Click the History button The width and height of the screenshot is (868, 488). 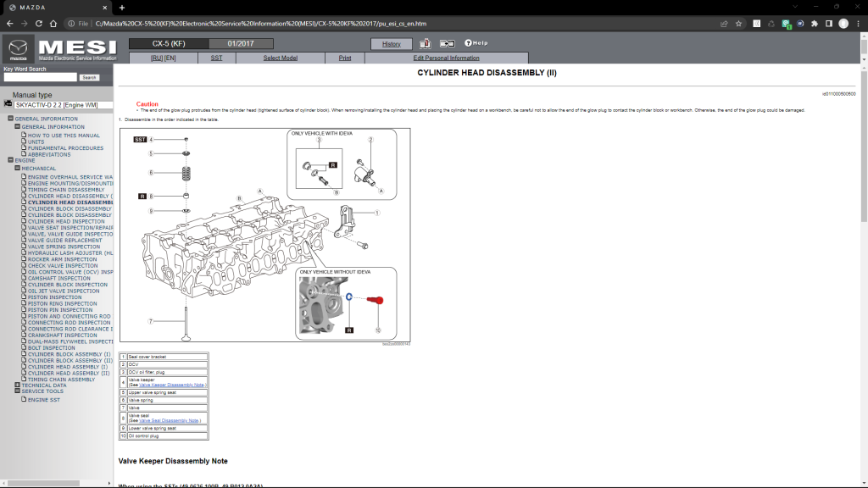[392, 43]
